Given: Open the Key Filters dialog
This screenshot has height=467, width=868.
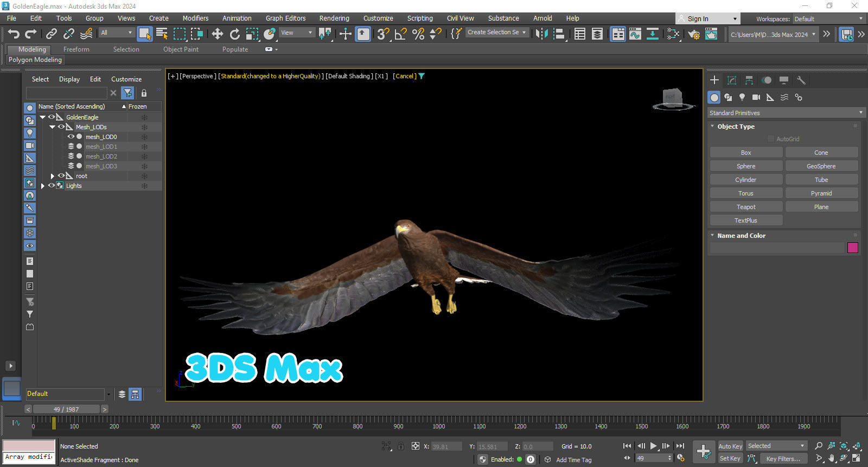Looking at the screenshot, I should pyautogui.click(x=783, y=458).
